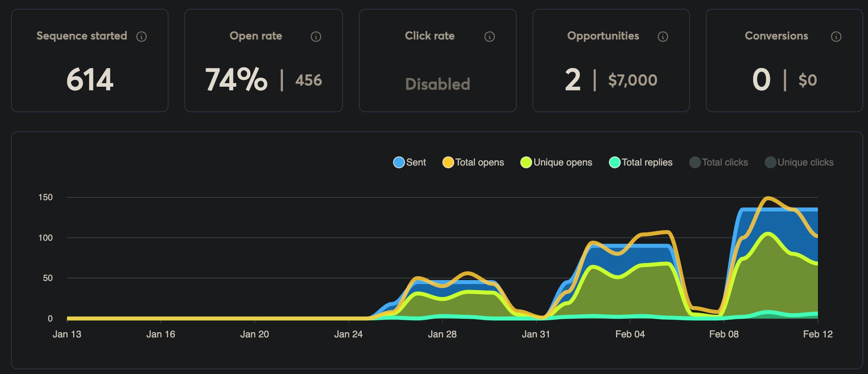Image resolution: width=868 pixels, height=374 pixels.
Task: Click info icon beside Sequence started
Action: (141, 37)
